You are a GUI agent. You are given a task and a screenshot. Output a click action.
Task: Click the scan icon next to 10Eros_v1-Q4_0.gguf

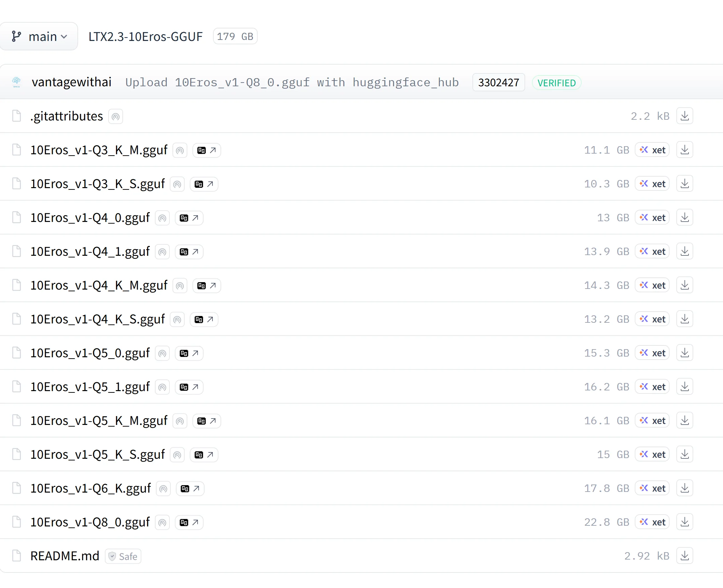click(x=162, y=218)
